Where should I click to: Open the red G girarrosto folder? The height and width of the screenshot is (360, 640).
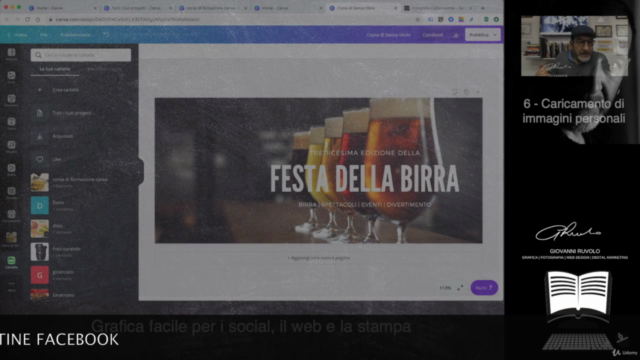tap(81, 275)
